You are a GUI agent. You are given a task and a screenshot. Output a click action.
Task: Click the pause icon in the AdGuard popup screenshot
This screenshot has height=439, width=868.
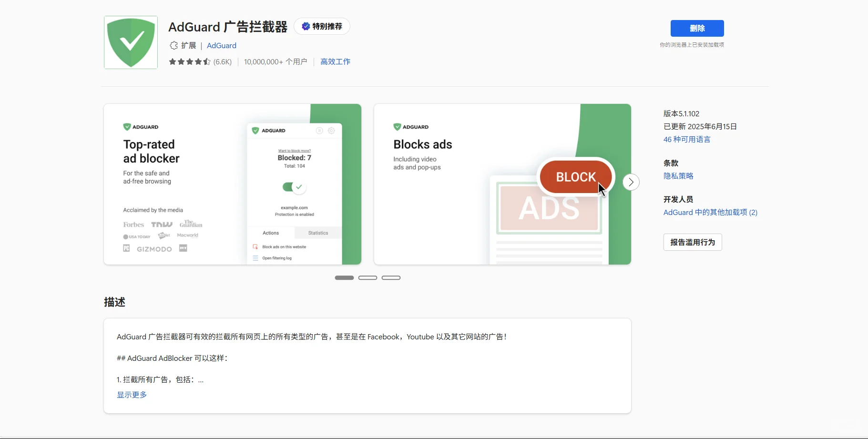(x=320, y=131)
